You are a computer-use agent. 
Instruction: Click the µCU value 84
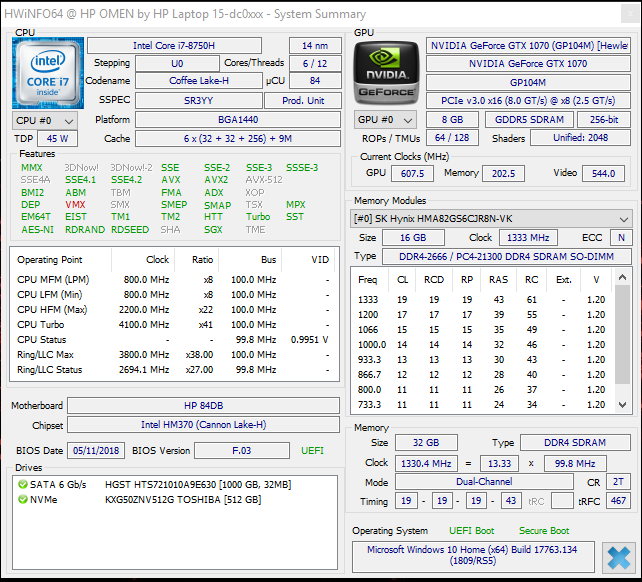point(315,81)
